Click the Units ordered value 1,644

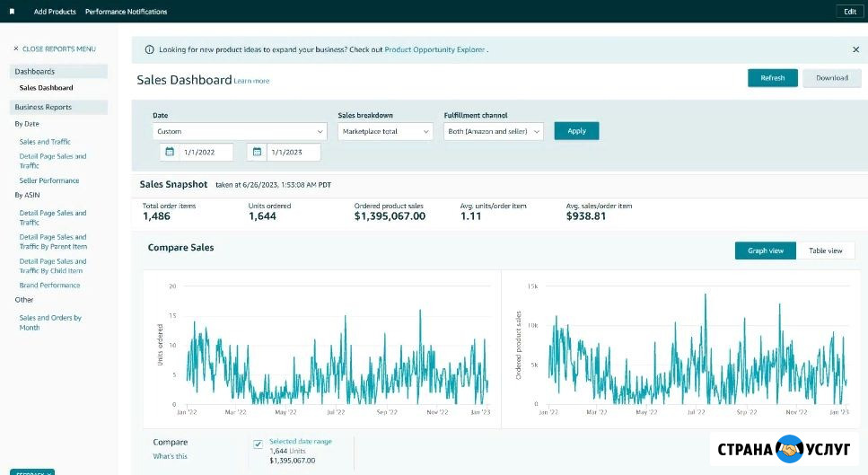click(x=262, y=216)
